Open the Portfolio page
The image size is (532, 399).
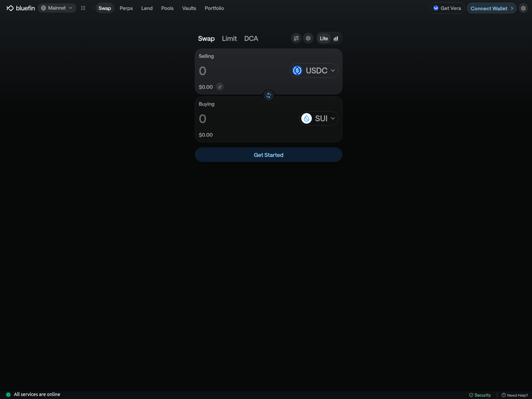(214, 8)
